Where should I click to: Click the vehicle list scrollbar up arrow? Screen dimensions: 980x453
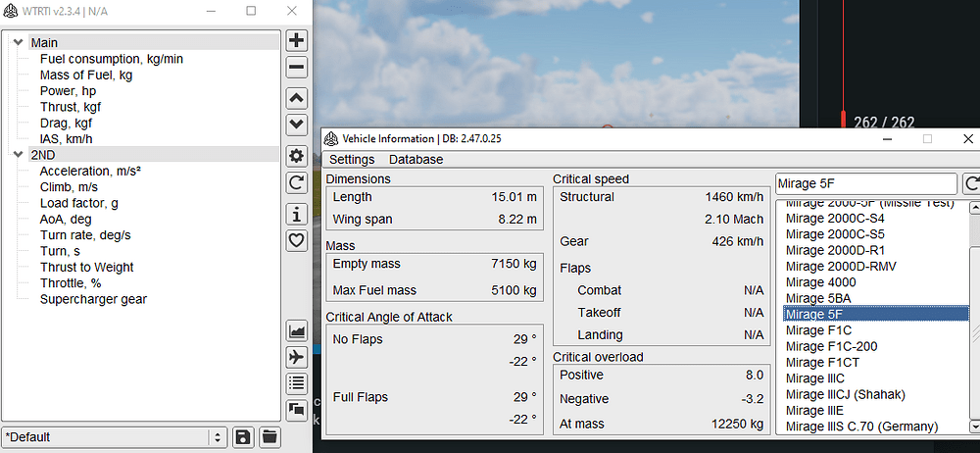pyautogui.click(x=974, y=207)
